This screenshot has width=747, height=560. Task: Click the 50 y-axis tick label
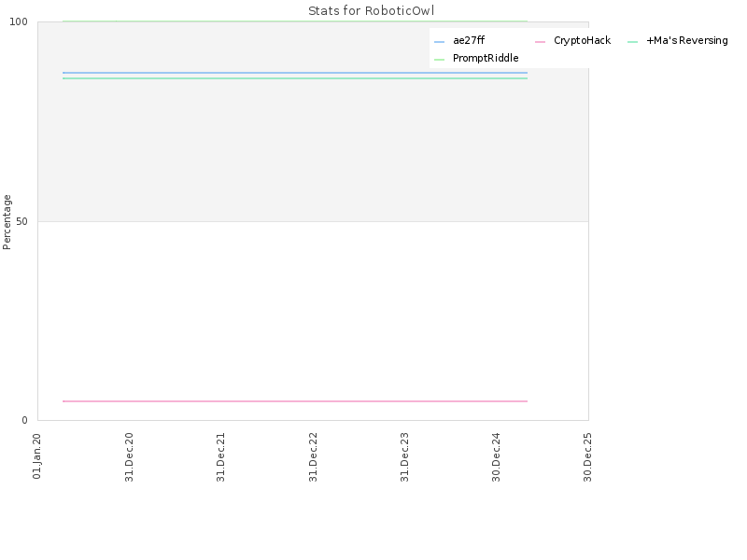point(21,221)
